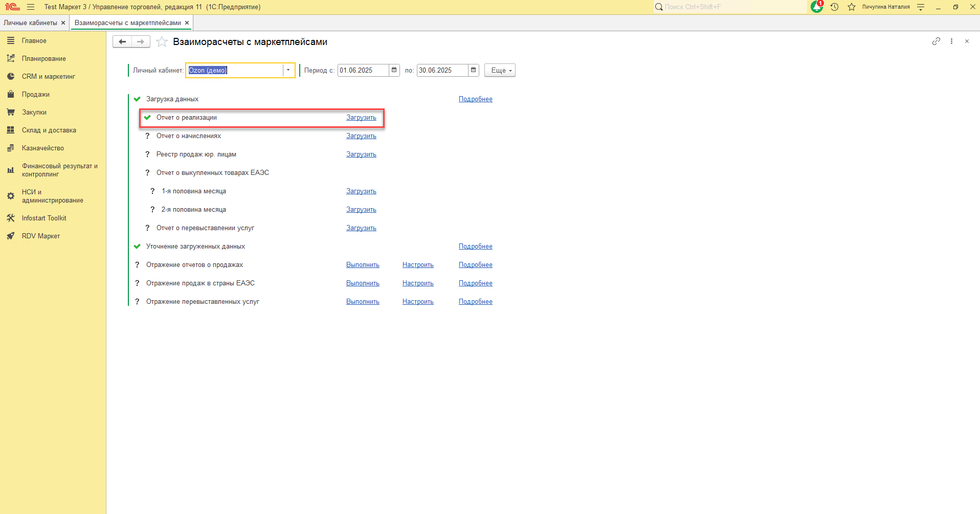
Task: Open the main hamburger menu
Action: pos(31,7)
